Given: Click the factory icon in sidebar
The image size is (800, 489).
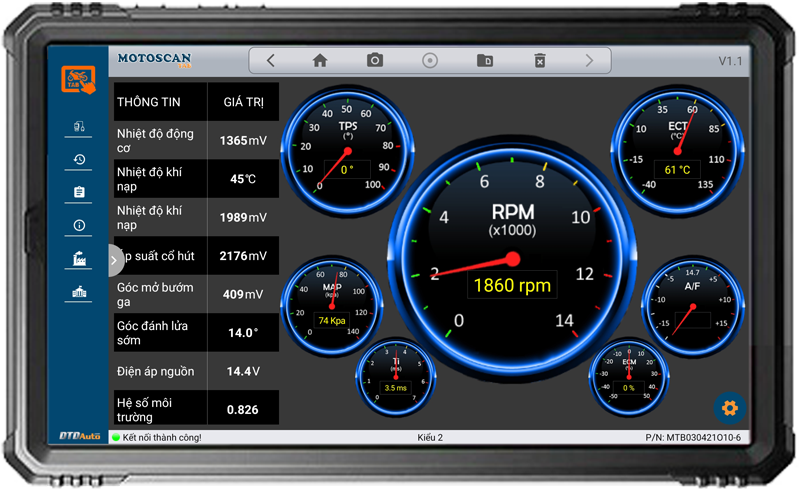Looking at the screenshot, I should tap(79, 259).
